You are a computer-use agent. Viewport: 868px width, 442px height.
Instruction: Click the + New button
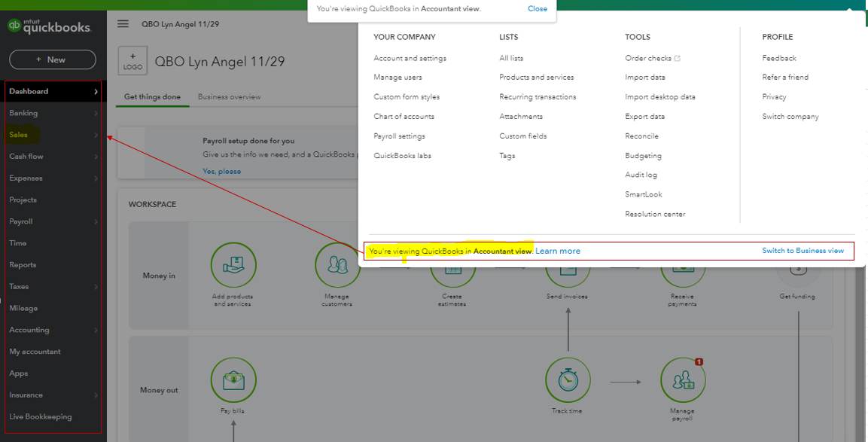click(x=53, y=59)
